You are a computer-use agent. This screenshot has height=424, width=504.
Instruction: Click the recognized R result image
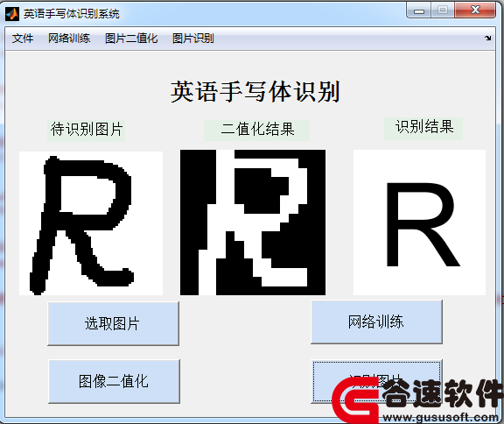(x=419, y=223)
